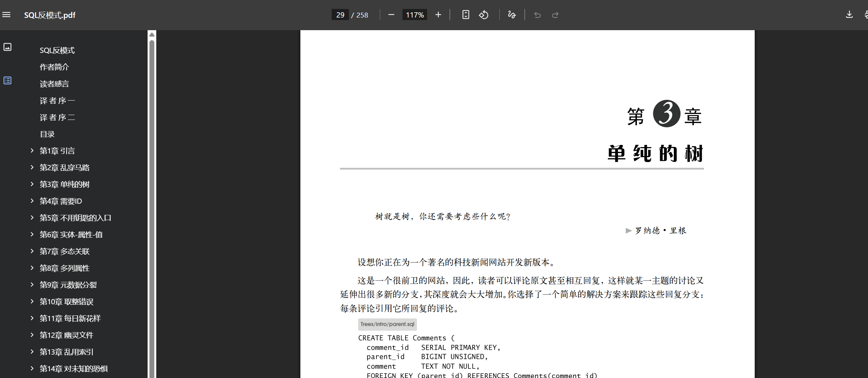Expand the 第6章 实体-属性-值 outline entry
Image resolution: width=868 pixels, height=378 pixels.
(x=32, y=234)
